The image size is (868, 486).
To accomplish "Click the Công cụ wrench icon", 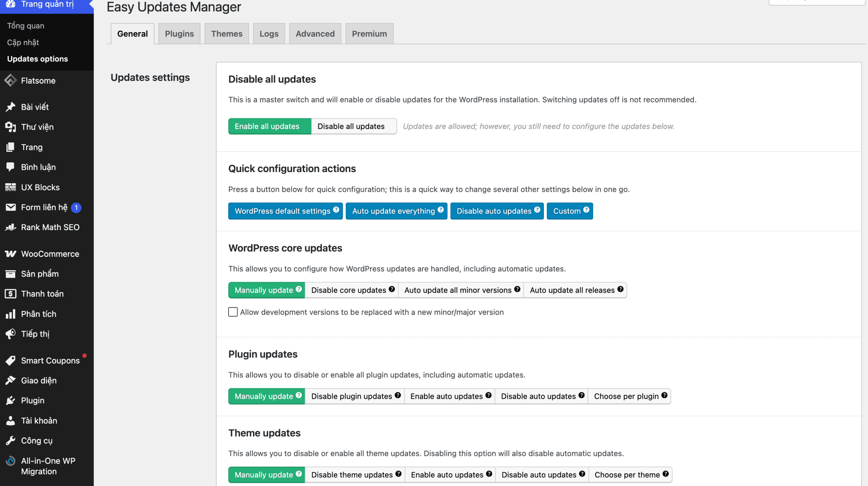I will pyautogui.click(x=11, y=441).
